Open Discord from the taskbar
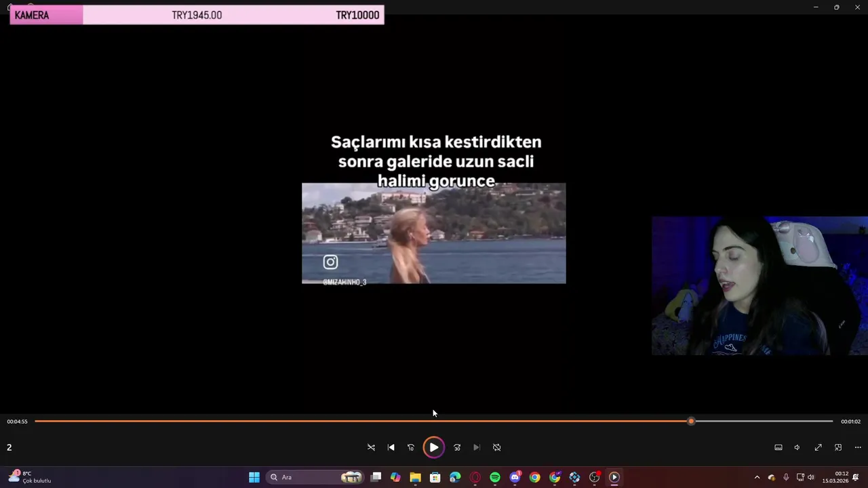Viewport: 868px width, 488px height. tap(515, 477)
